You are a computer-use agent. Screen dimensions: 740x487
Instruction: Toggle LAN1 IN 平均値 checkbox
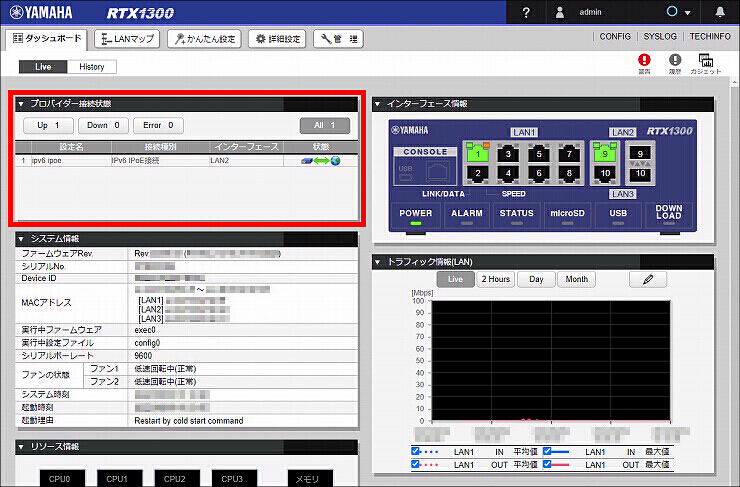click(415, 451)
